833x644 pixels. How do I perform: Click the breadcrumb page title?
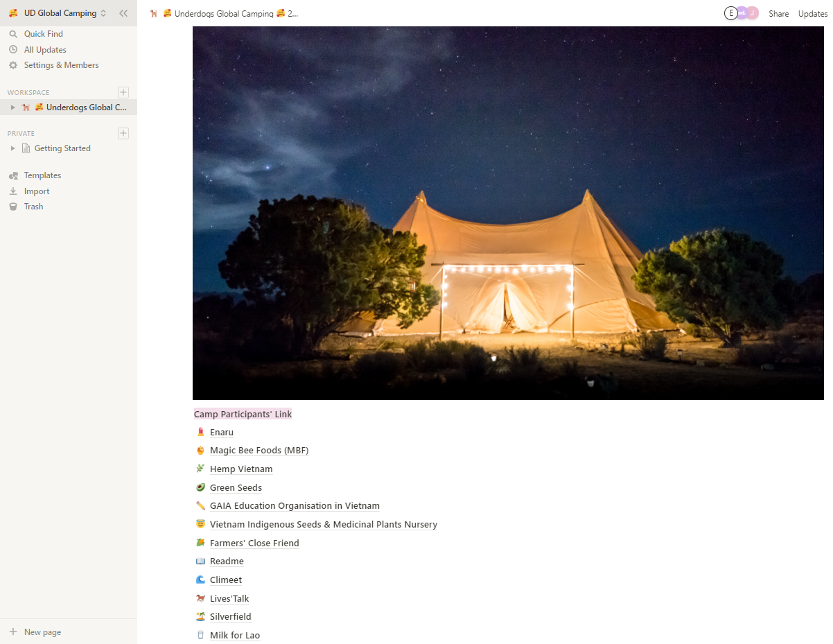tap(224, 13)
